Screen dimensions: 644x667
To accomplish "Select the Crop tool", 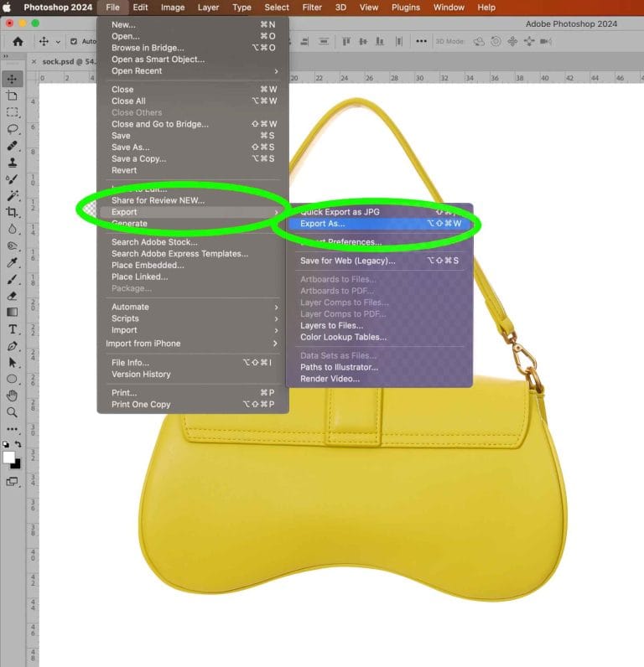I will pos(12,212).
